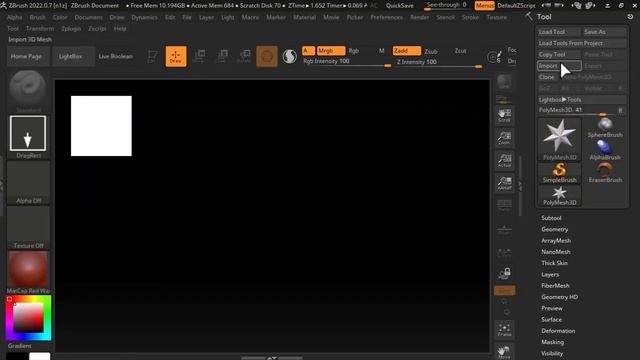This screenshot has height=360, width=640.
Task: Toggle the Rgb mode
Action: click(x=354, y=51)
